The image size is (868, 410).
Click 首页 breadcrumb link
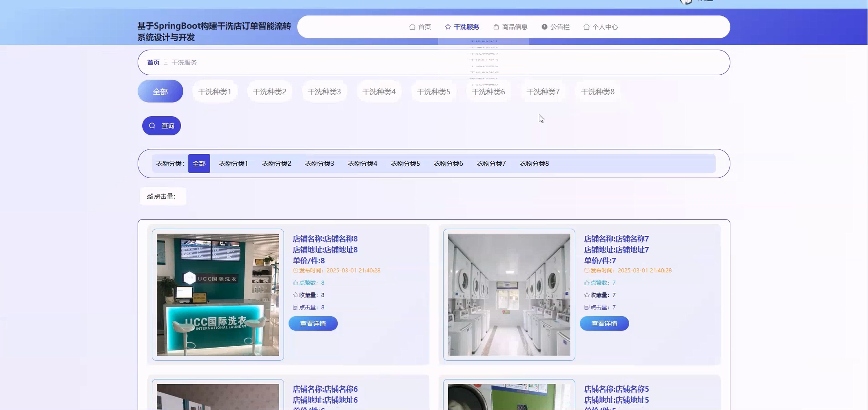[x=153, y=63]
